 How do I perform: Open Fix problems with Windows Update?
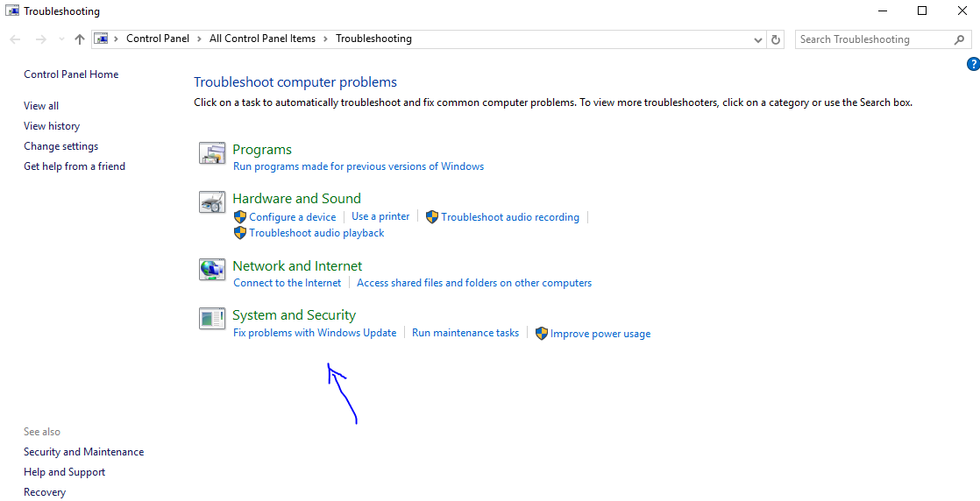pos(315,333)
